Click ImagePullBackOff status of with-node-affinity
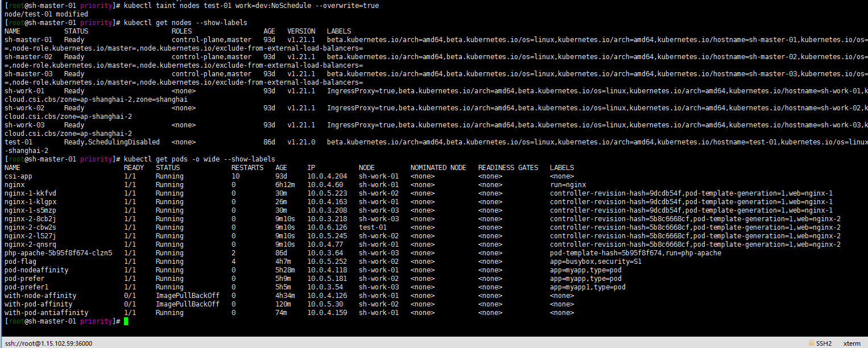This screenshot has width=868, height=348. point(187,295)
